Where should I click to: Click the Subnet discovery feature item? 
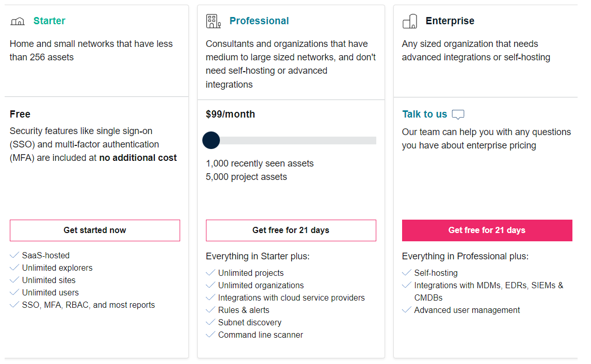pyautogui.click(x=249, y=323)
